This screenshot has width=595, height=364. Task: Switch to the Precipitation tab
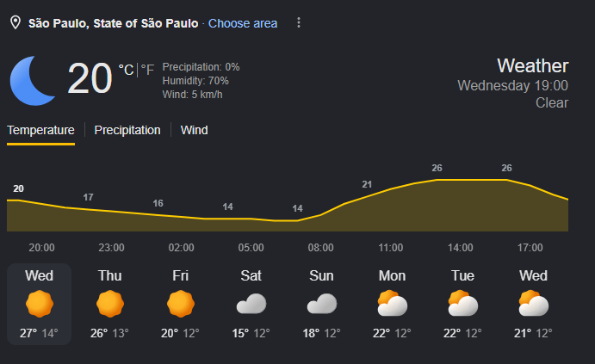tap(127, 131)
